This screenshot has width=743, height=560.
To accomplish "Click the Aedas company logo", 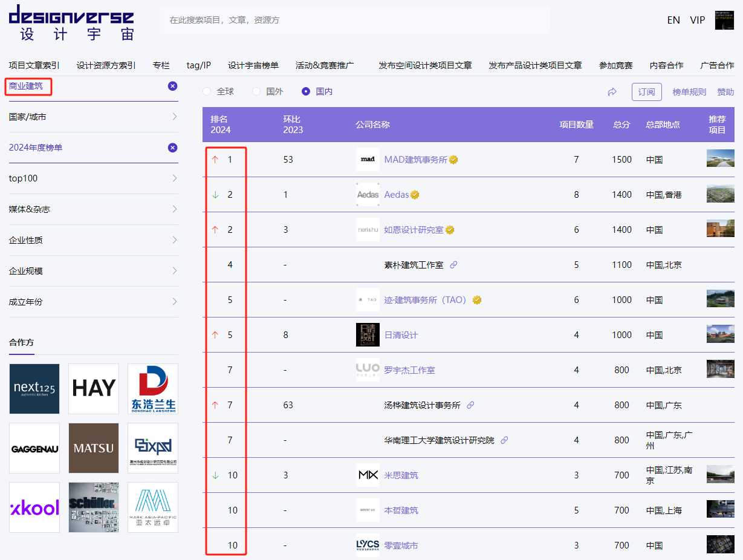I will (x=368, y=195).
